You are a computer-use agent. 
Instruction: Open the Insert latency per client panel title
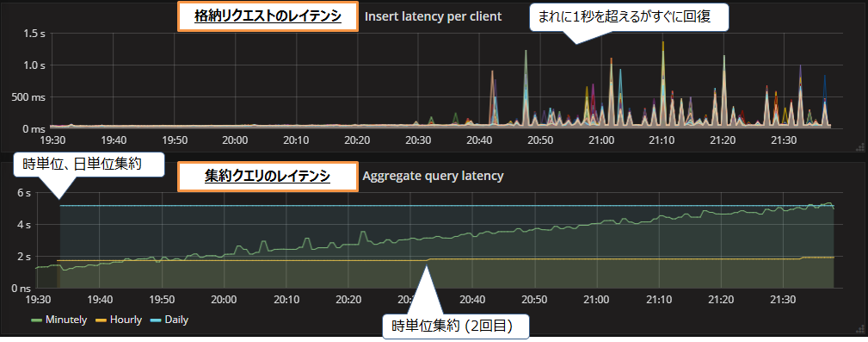click(x=433, y=16)
